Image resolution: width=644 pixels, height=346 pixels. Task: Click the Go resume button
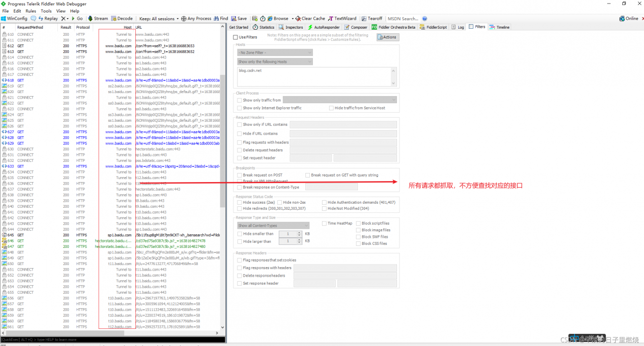click(77, 19)
